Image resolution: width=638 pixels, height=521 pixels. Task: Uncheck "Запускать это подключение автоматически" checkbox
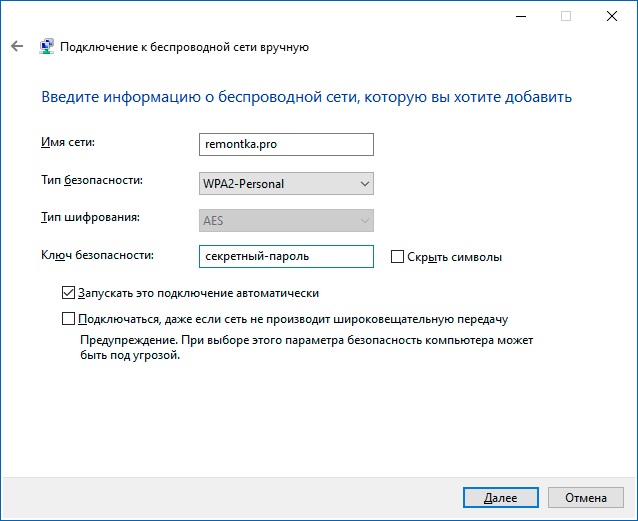(x=68, y=293)
